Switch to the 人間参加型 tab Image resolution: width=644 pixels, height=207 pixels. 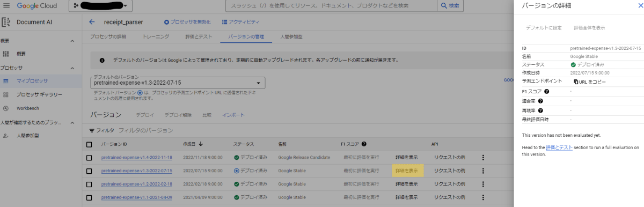(291, 36)
